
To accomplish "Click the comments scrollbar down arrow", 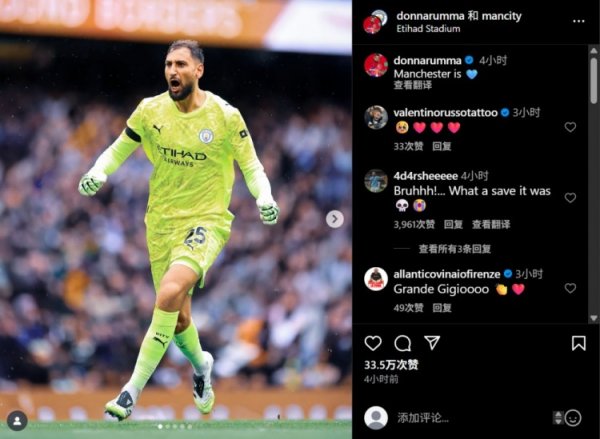I will [x=593, y=318].
